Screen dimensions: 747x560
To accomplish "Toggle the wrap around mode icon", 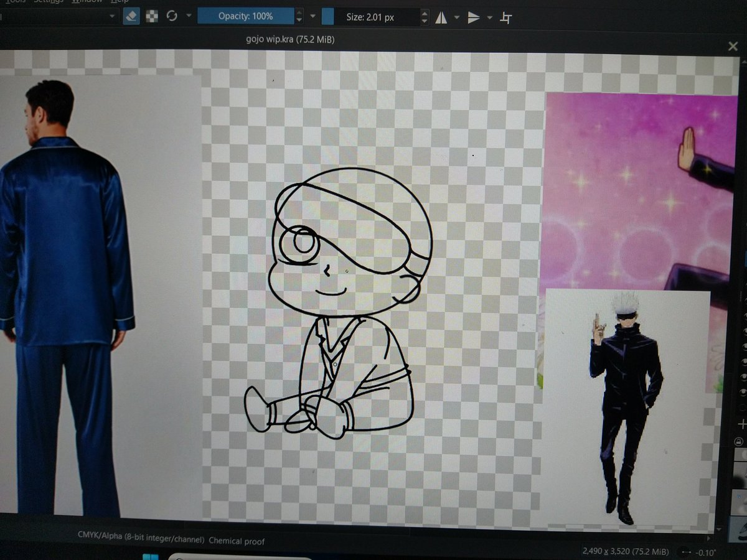I will (506, 18).
